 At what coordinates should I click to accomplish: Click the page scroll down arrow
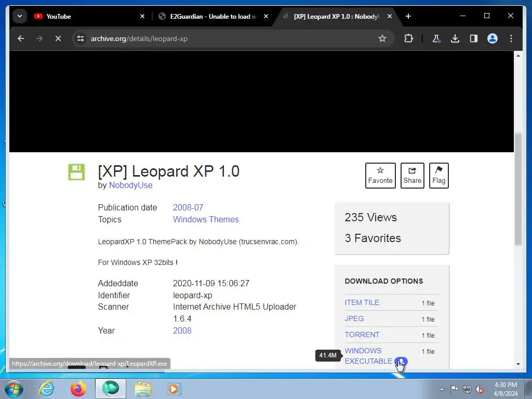click(518, 364)
